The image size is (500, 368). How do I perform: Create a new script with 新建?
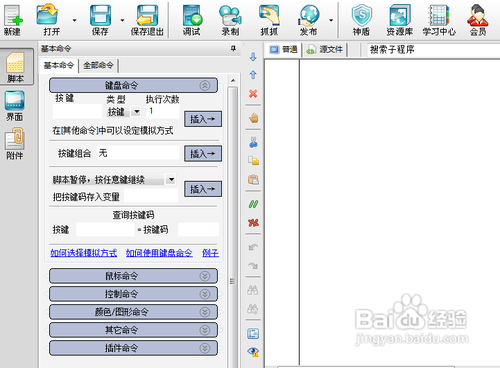coord(13,19)
